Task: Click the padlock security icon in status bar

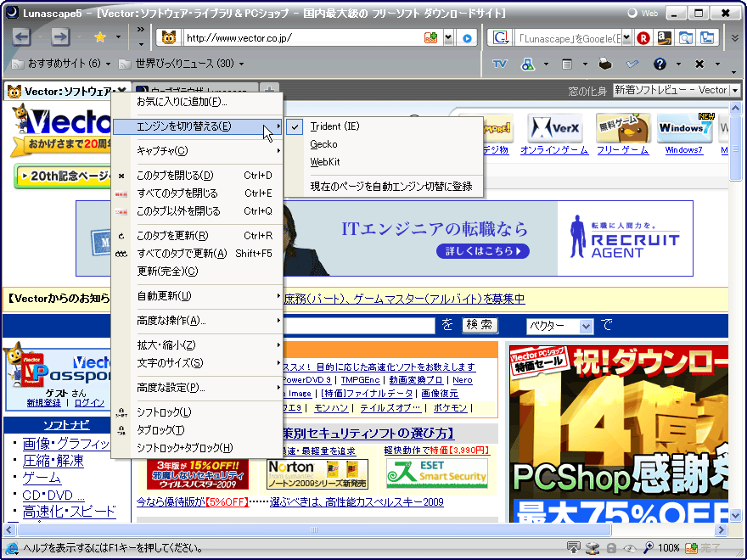Action: [x=611, y=549]
